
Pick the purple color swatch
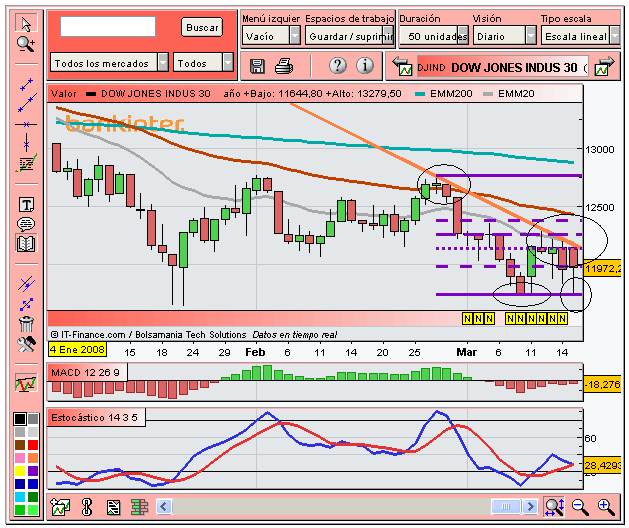33,470
